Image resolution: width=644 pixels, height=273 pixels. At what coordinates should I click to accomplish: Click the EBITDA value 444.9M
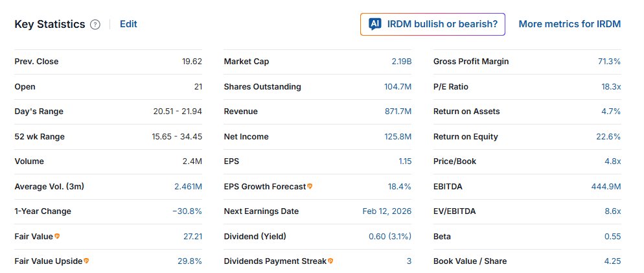[606, 187]
